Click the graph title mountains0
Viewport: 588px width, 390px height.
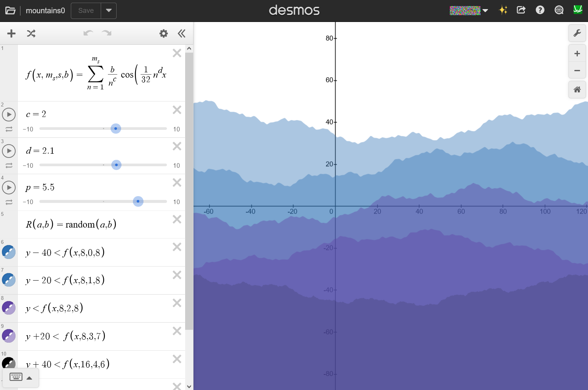click(x=45, y=11)
